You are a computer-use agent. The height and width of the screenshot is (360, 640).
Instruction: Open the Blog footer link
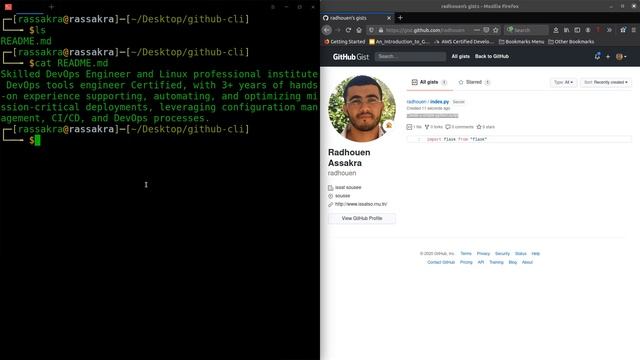[513, 262]
